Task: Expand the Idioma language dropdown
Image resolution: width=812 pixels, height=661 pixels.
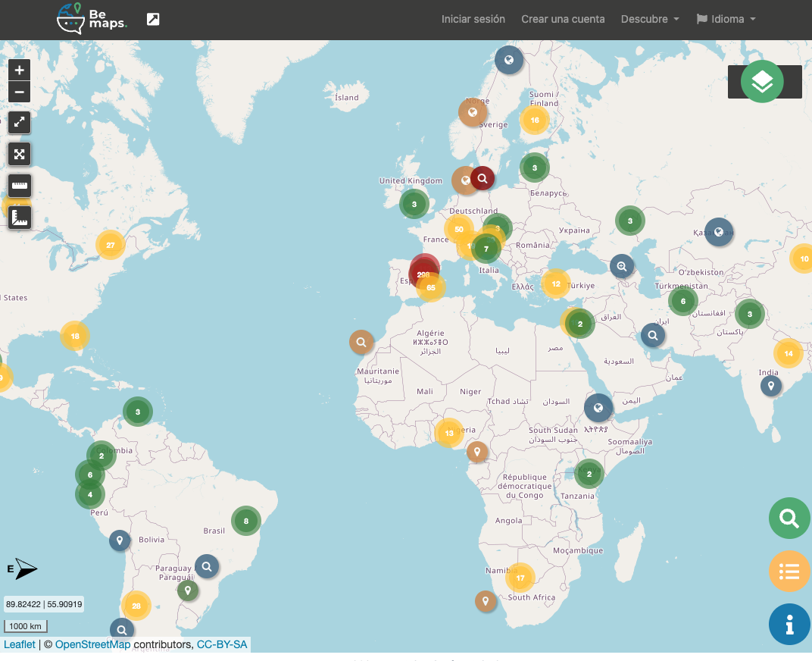Action: 726,19
